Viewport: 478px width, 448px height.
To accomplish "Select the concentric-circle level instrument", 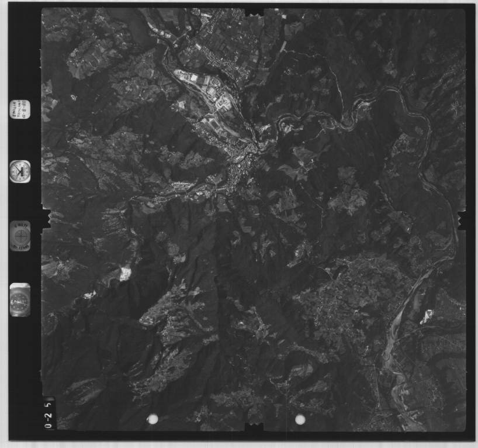I will click(20, 235).
